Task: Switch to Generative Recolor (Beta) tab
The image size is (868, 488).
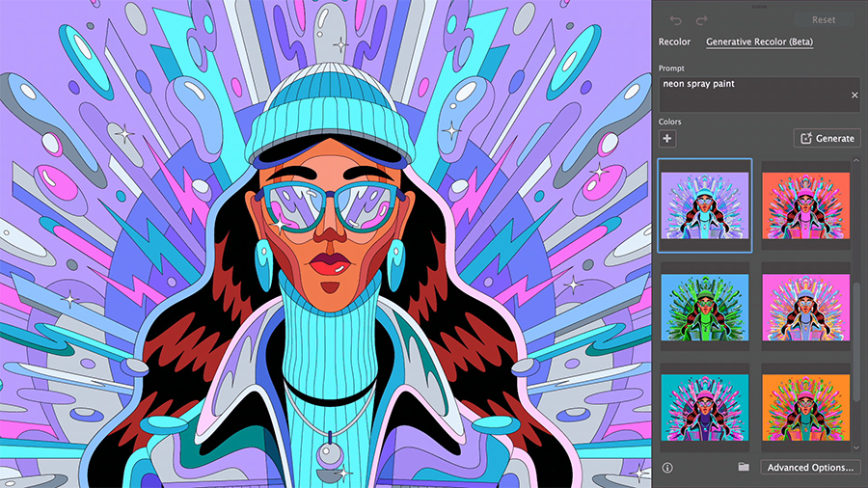Action: pos(760,42)
